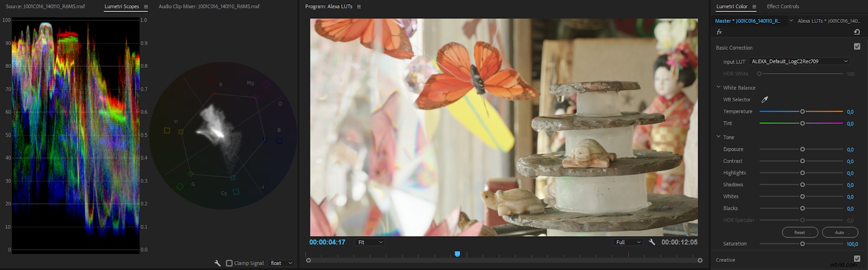Viewport: 868px width, 270px height.
Task: Click the Saturation slider handle
Action: [x=802, y=243]
